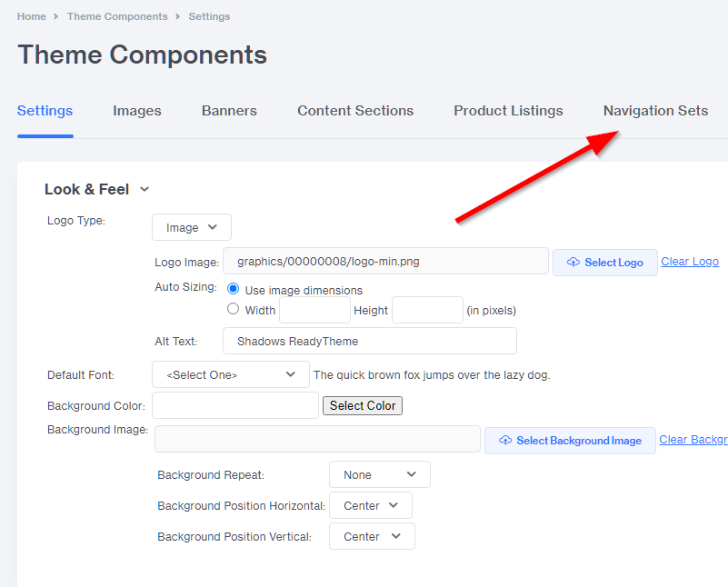Go to the Content Sections tab
The image size is (728, 587).
(x=355, y=111)
